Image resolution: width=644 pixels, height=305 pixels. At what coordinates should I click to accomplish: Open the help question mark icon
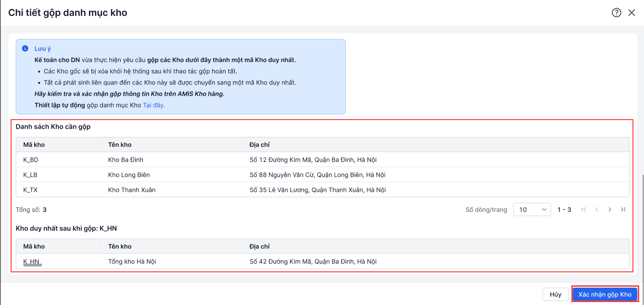pos(617,13)
